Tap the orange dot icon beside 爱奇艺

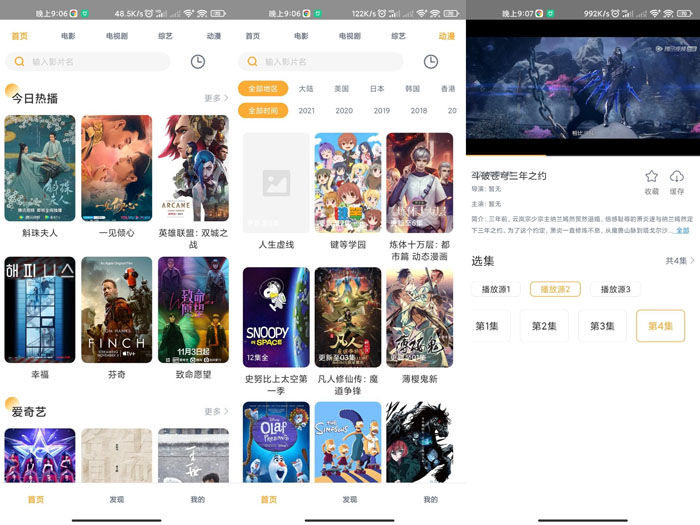click(x=11, y=404)
